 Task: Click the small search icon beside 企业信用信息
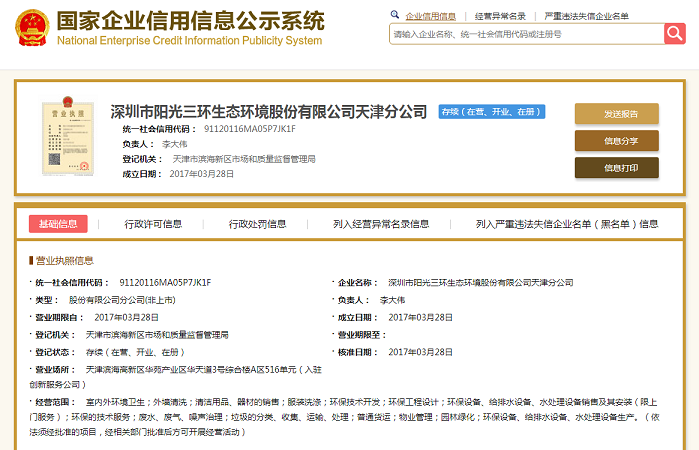pyautogui.click(x=394, y=17)
